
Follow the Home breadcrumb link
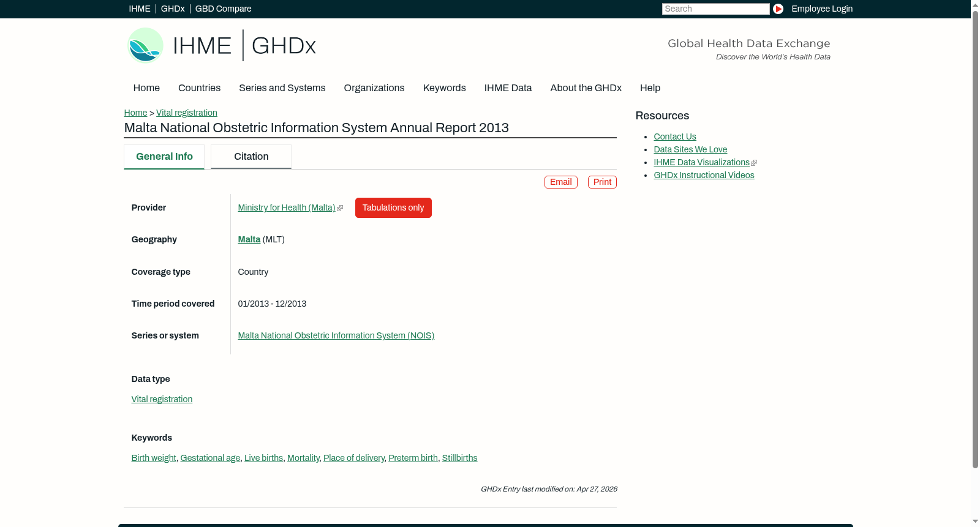pos(135,113)
